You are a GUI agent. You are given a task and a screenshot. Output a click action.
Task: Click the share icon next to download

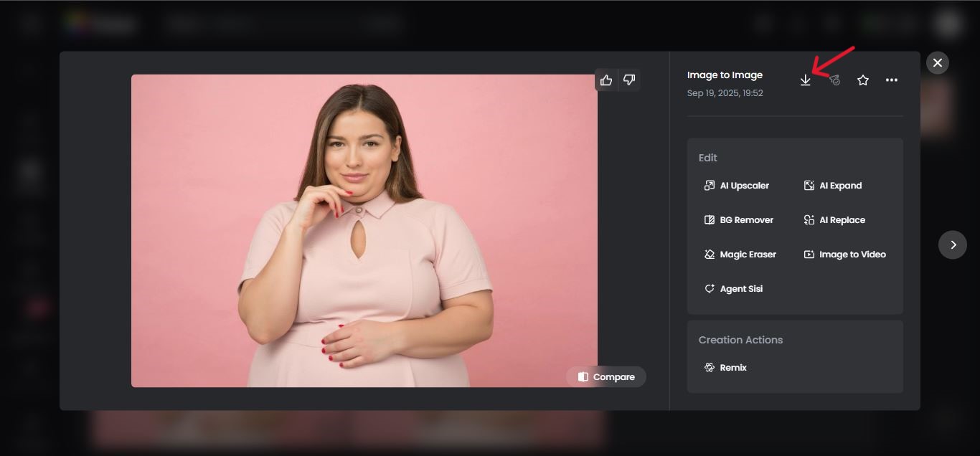834,80
